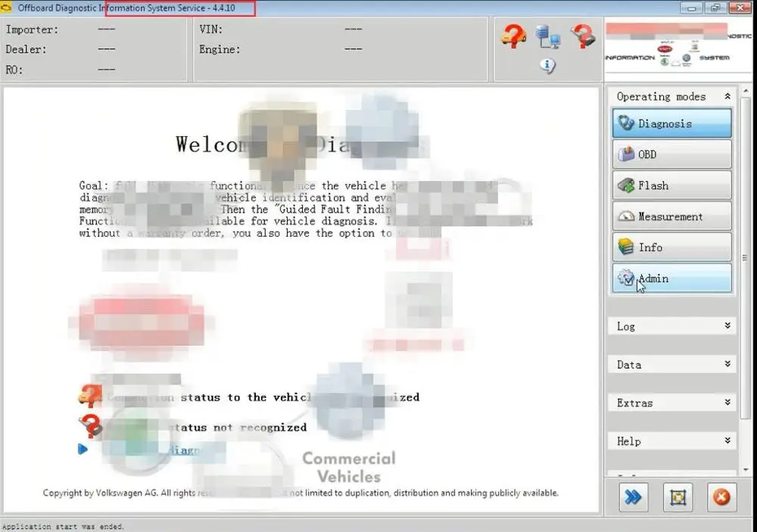The width and height of the screenshot is (757, 532).
Task: Click stethoscope icon on Diagnosis button
Action: pos(626,123)
